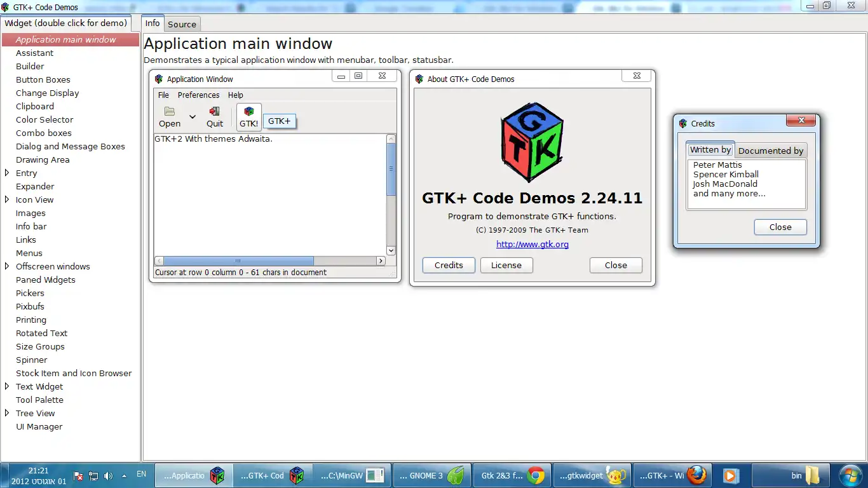Open the GNOME 3 taskbar item with leaf icon
868x488 pixels.
(433, 475)
